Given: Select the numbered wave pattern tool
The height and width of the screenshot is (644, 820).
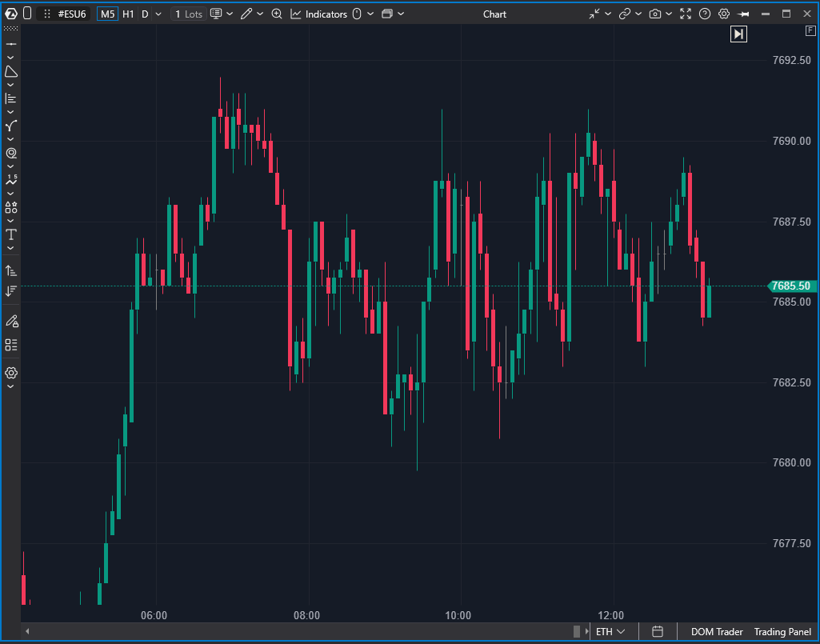Looking at the screenshot, I should (x=11, y=180).
